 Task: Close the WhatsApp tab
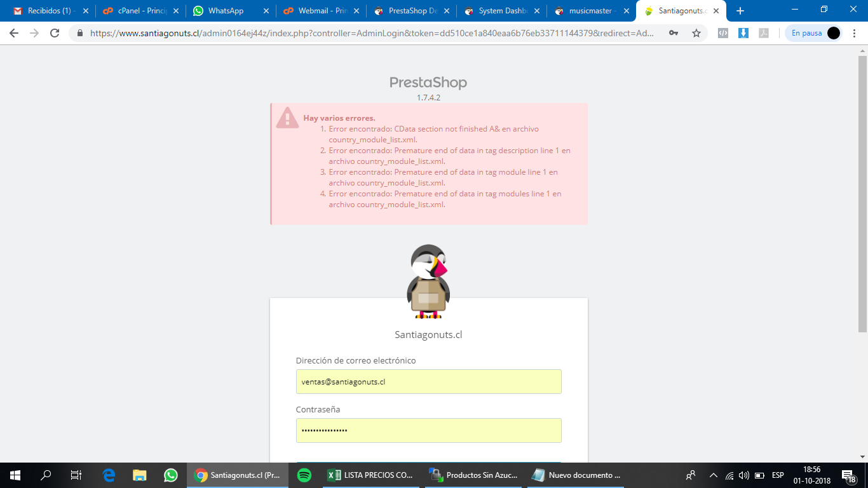[x=266, y=11]
